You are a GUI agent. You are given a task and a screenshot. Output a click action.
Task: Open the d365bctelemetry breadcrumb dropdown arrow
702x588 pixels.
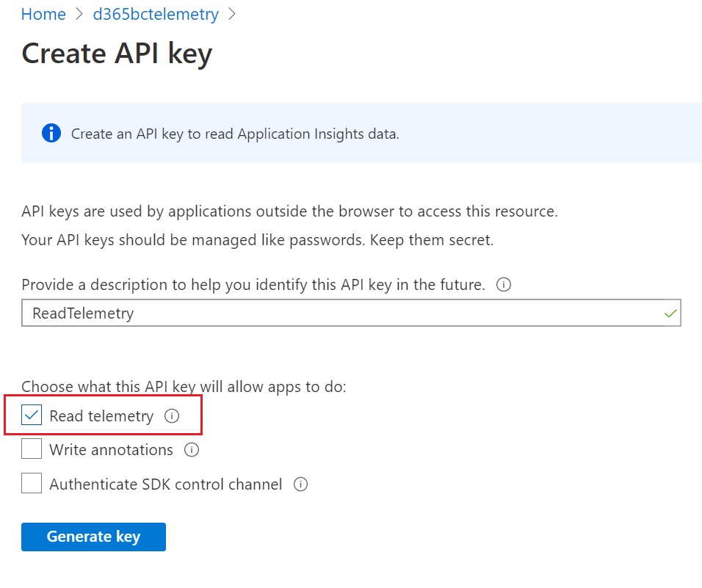pos(232,14)
